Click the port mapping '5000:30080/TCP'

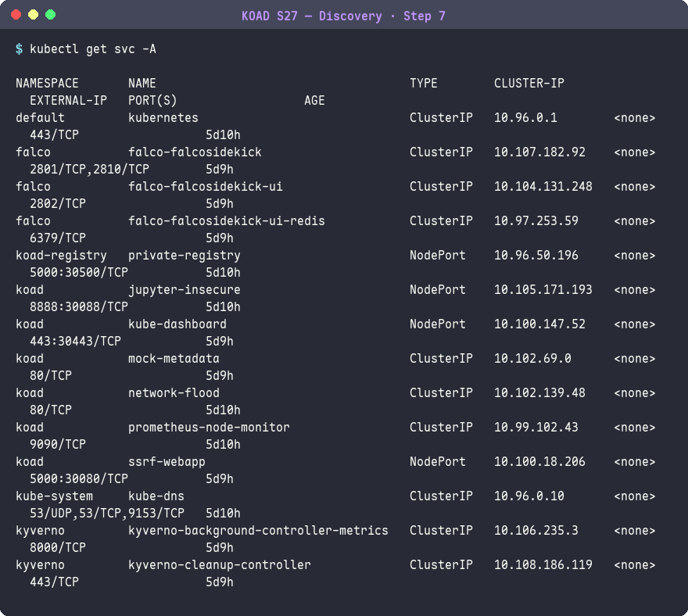pyautogui.click(x=79, y=478)
